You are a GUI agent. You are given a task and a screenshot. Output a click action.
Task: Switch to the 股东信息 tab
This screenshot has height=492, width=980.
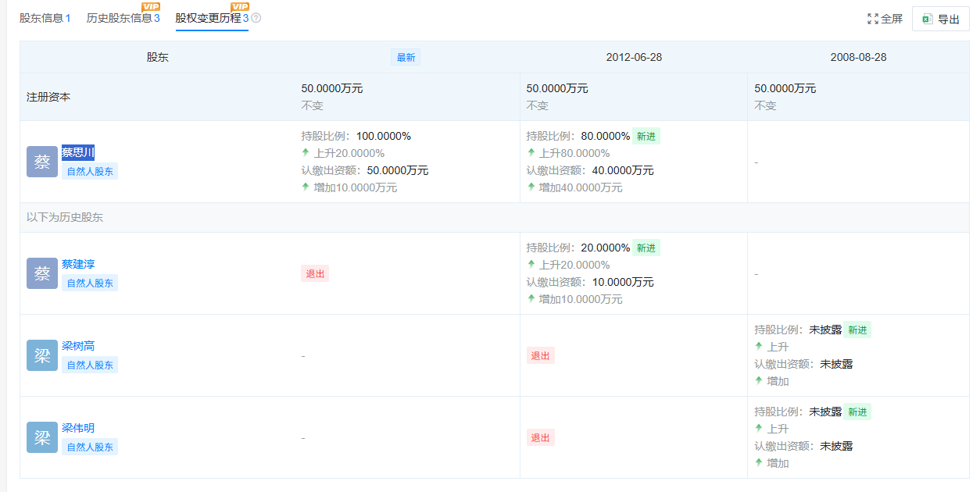click(41, 17)
